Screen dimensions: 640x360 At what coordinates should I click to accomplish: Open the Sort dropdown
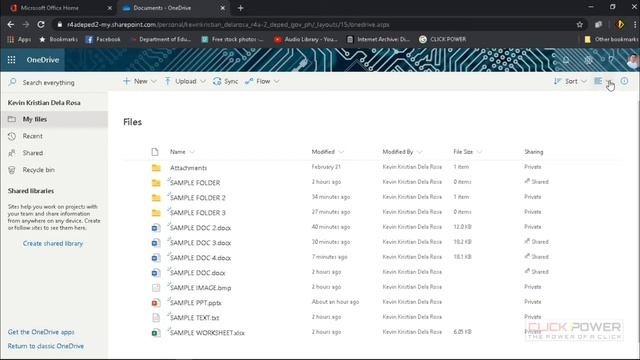click(x=570, y=81)
